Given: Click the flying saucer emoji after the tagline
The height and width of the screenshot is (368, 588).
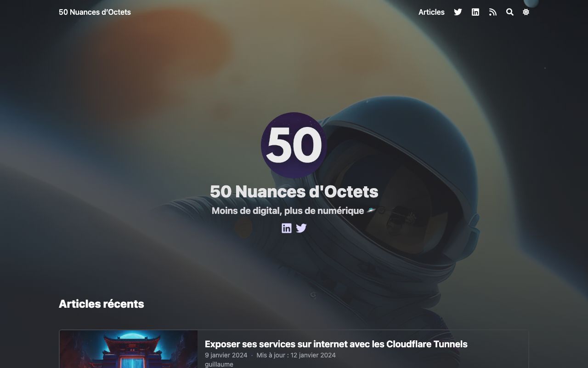Looking at the screenshot, I should (x=371, y=211).
